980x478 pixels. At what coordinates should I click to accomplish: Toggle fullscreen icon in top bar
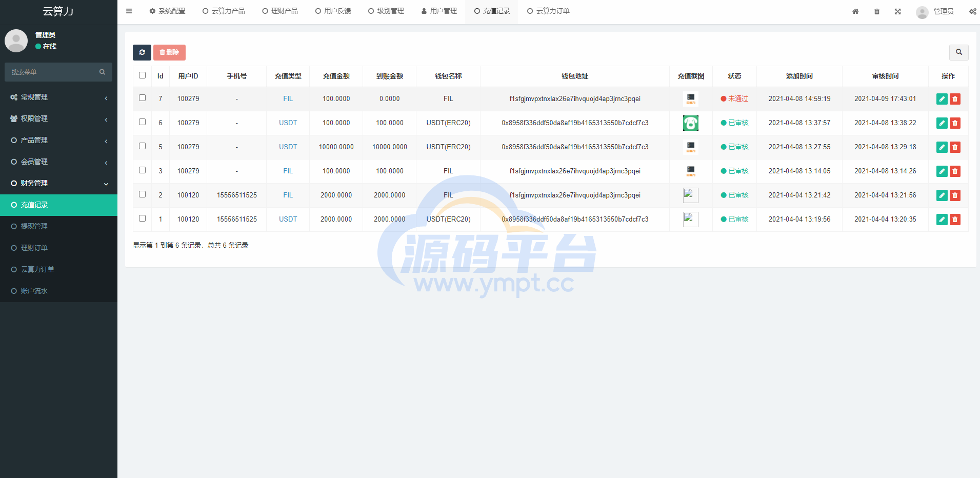(x=898, y=11)
